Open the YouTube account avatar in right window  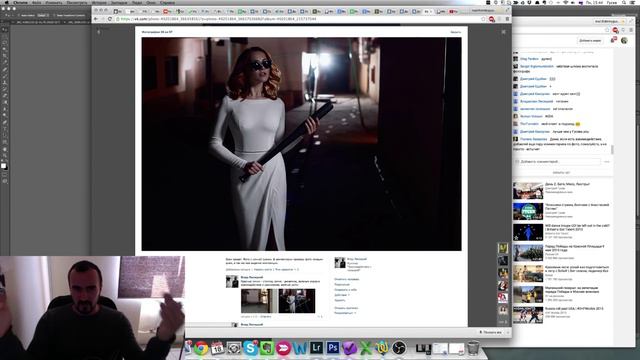click(x=624, y=40)
